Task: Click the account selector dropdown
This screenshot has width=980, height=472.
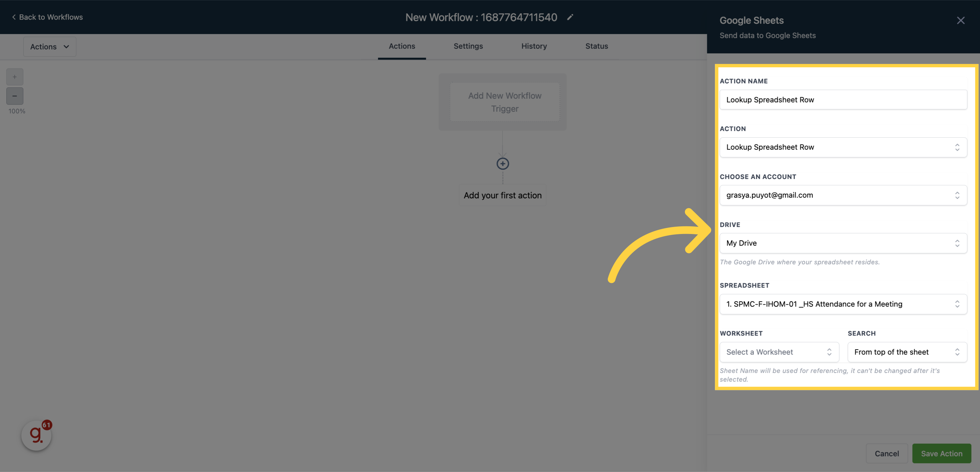Action: tap(843, 195)
